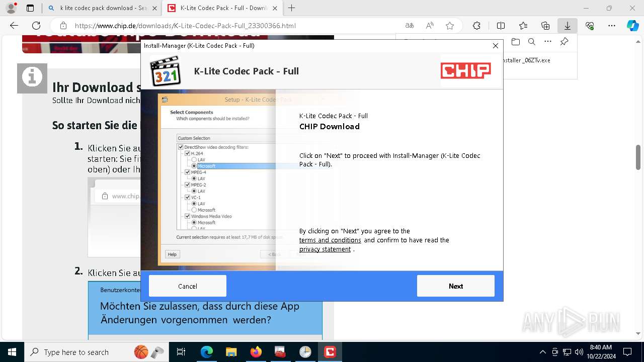Open network settings tray icon
The image size is (644, 362).
click(567, 352)
